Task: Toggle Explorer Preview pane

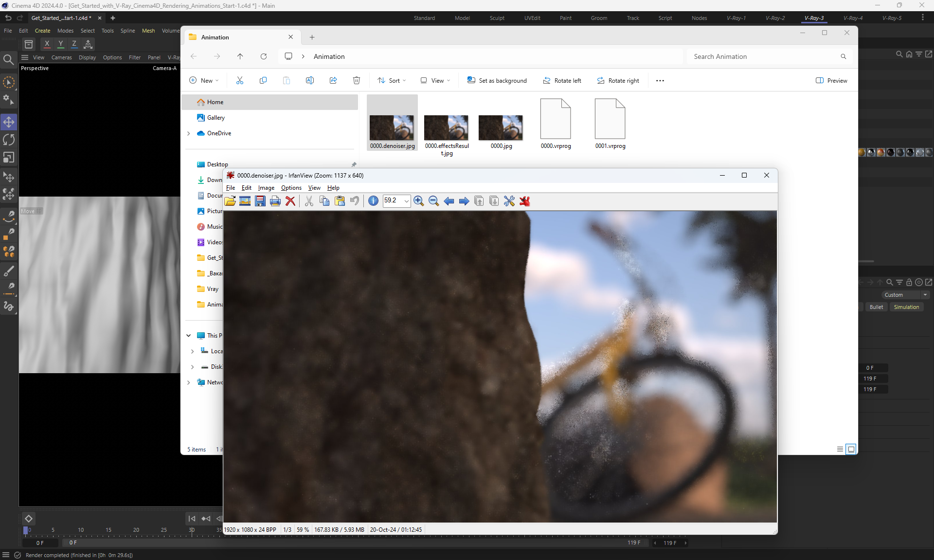Action: (x=831, y=81)
